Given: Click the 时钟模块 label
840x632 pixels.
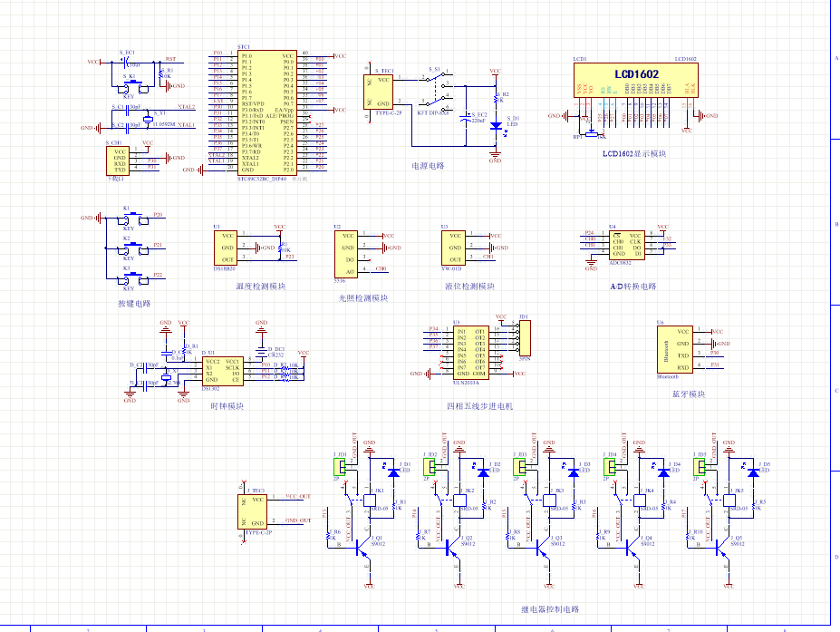Looking at the screenshot, I should coord(227,406).
